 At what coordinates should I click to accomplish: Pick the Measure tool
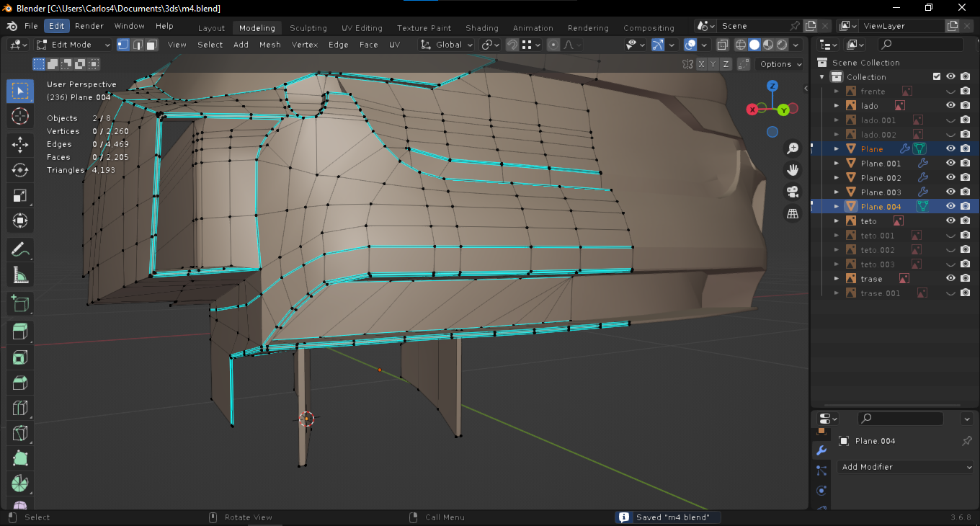[20, 275]
